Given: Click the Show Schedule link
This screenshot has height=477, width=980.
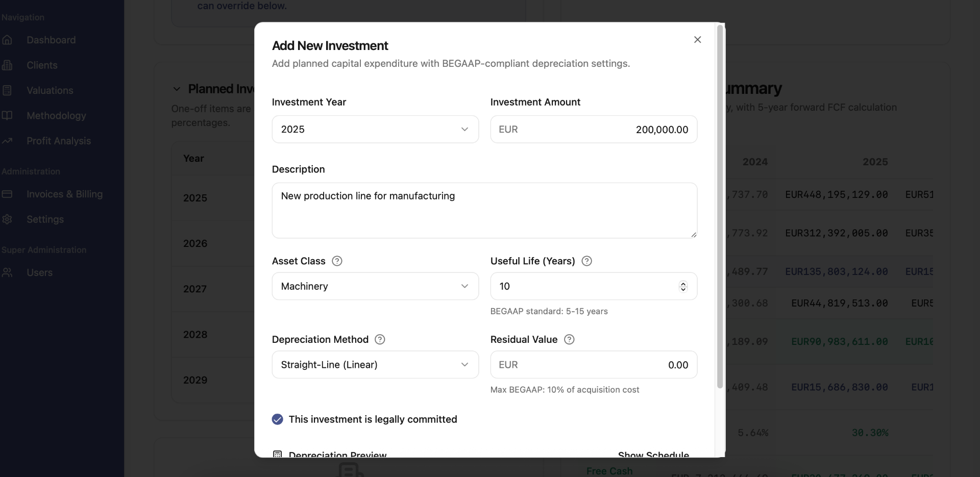Looking at the screenshot, I should 653,454.
